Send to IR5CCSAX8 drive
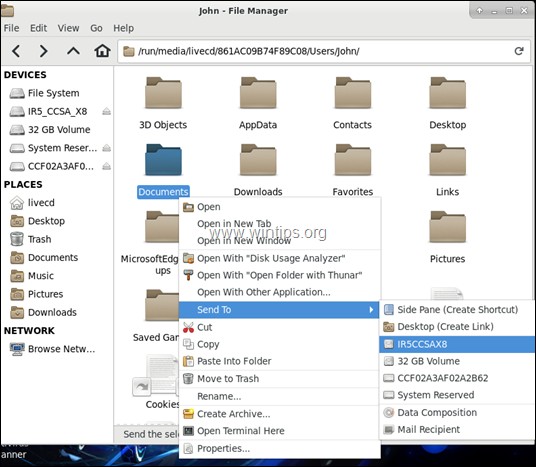The height and width of the screenshot is (467, 536). pyautogui.click(x=457, y=344)
